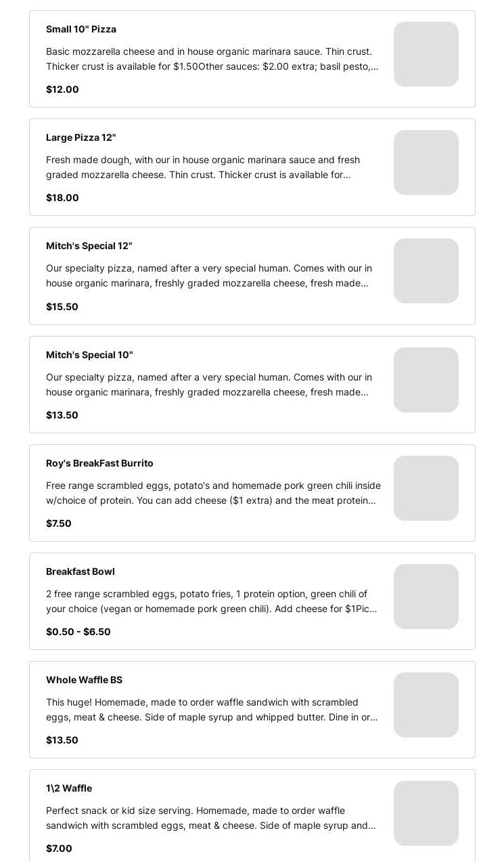
Task: Select the Mitch's Special 12" item image
Action: pos(426,271)
